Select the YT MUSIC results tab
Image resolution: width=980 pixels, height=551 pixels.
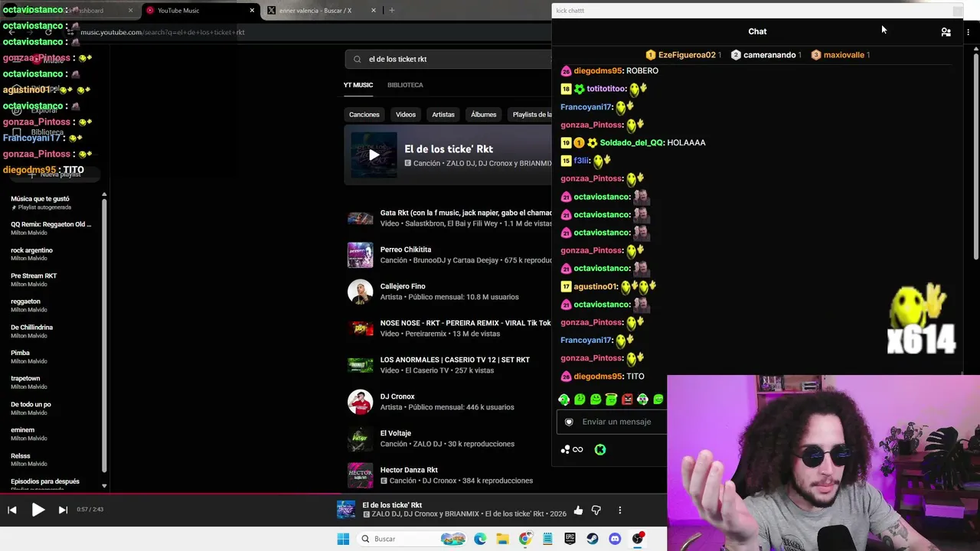(x=358, y=85)
